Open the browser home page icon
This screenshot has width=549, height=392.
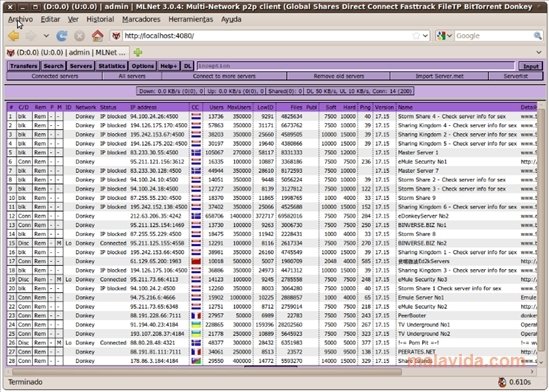click(x=98, y=36)
